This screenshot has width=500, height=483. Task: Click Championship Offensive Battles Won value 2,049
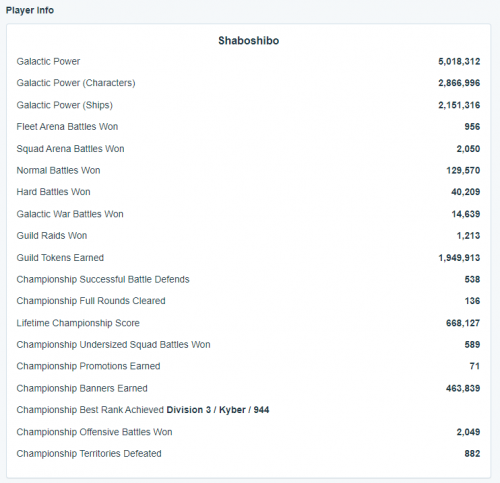pyautogui.click(x=468, y=432)
